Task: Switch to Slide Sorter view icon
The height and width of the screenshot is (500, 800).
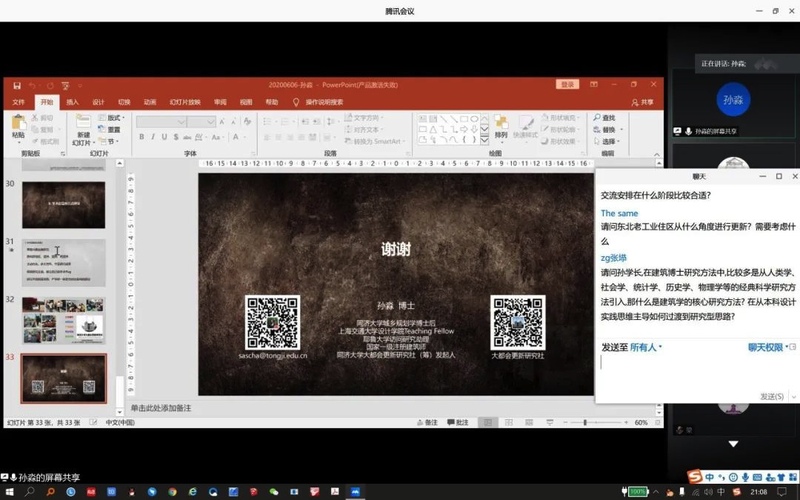Action: 509,422
